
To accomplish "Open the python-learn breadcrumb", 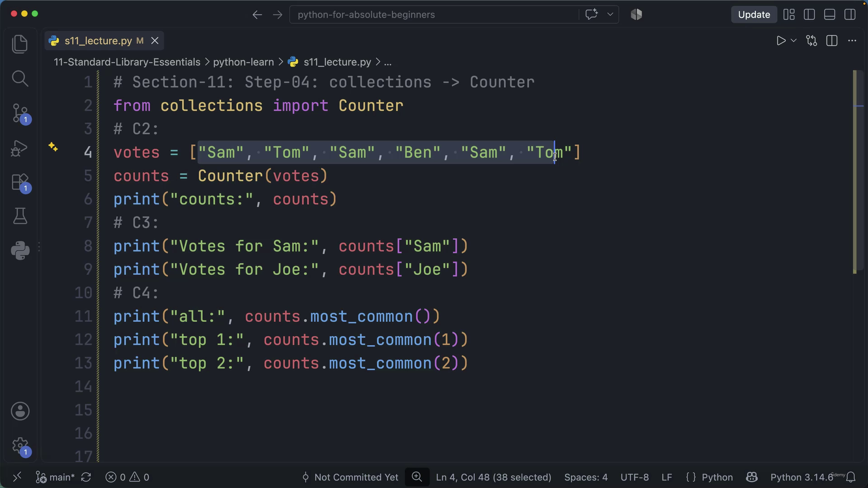I will tap(243, 62).
